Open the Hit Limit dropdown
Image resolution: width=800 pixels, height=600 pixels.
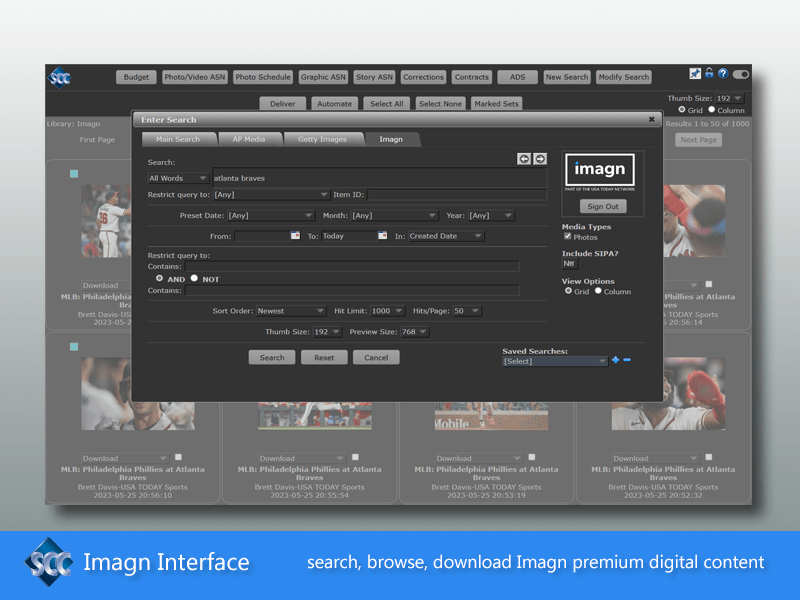(x=388, y=311)
